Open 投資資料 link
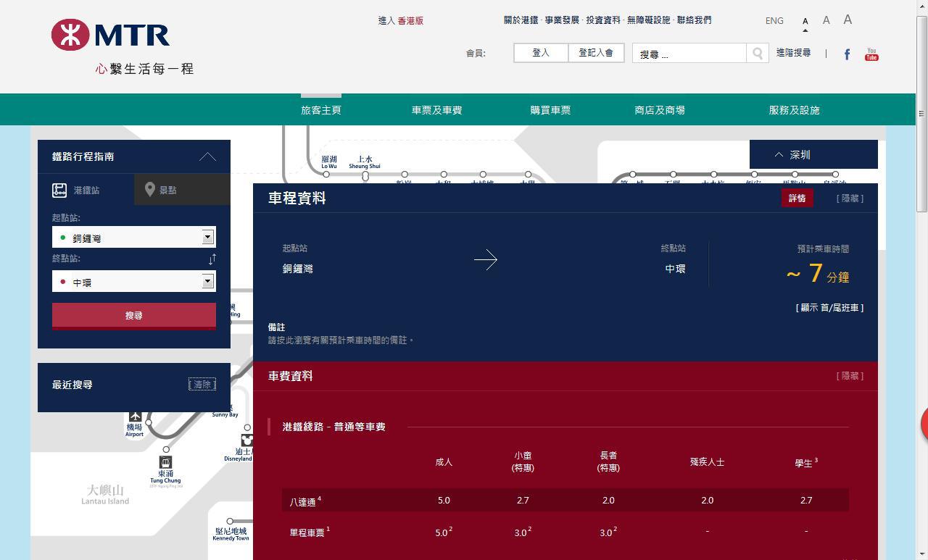Viewport: 928px width, 560px height. [603, 20]
